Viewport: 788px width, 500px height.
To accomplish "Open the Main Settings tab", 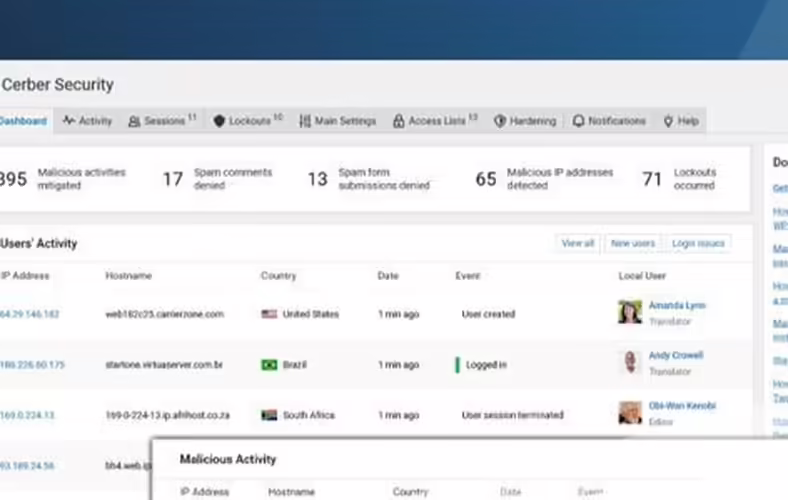I will (338, 121).
